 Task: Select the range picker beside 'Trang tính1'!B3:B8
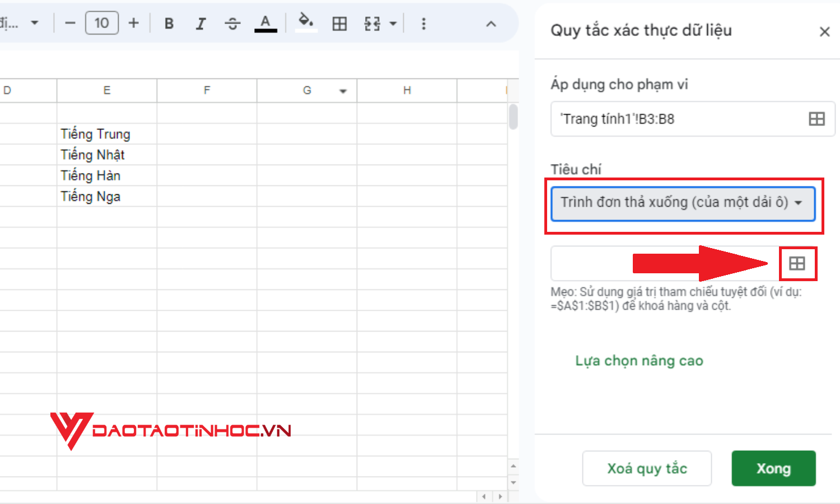point(817,119)
